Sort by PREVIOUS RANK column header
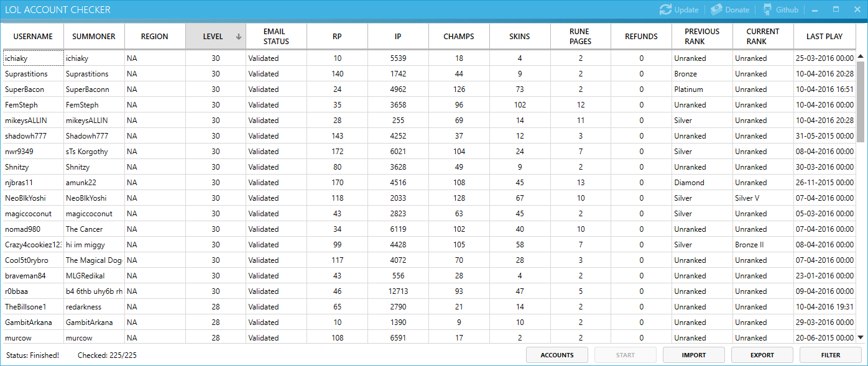 click(702, 37)
